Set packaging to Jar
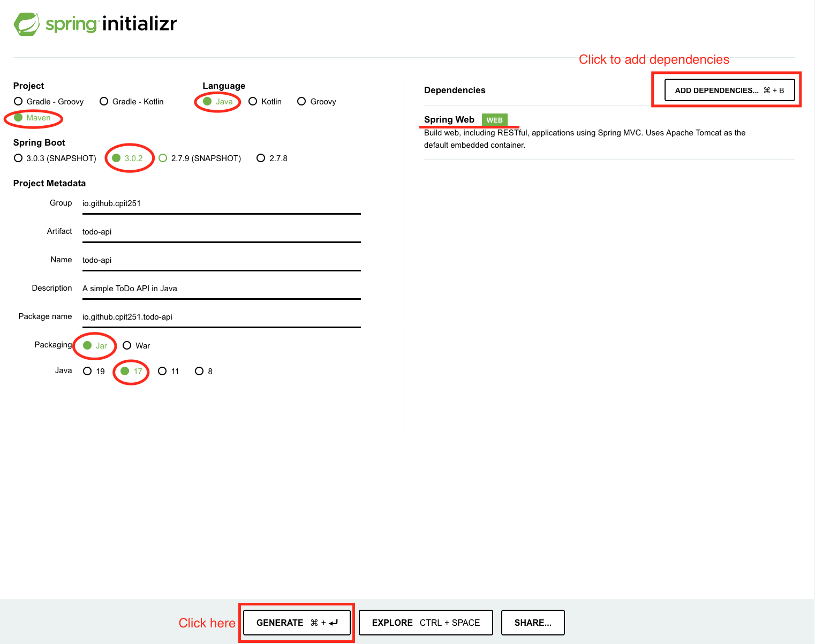The width and height of the screenshot is (815, 644). (x=95, y=346)
